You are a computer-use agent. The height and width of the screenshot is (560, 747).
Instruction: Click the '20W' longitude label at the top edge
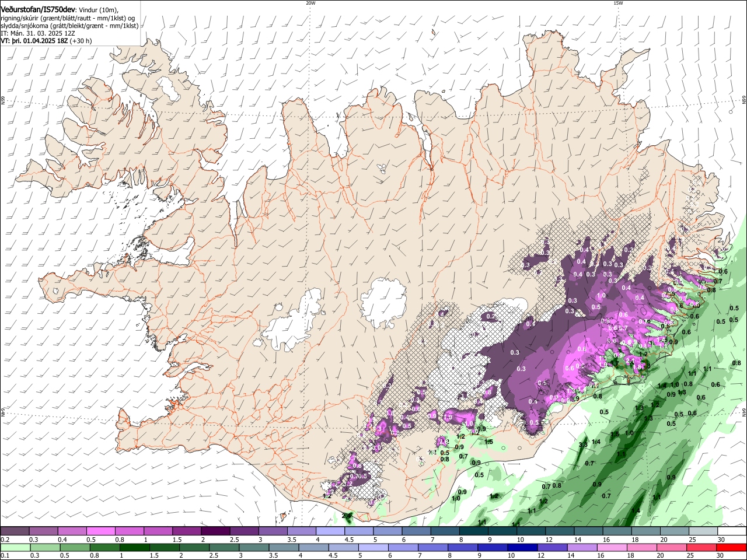click(x=310, y=3)
